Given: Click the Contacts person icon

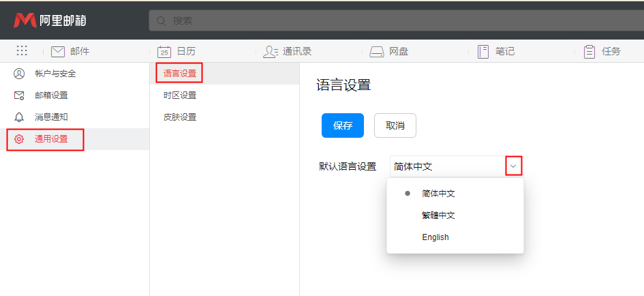Looking at the screenshot, I should click(x=271, y=51).
